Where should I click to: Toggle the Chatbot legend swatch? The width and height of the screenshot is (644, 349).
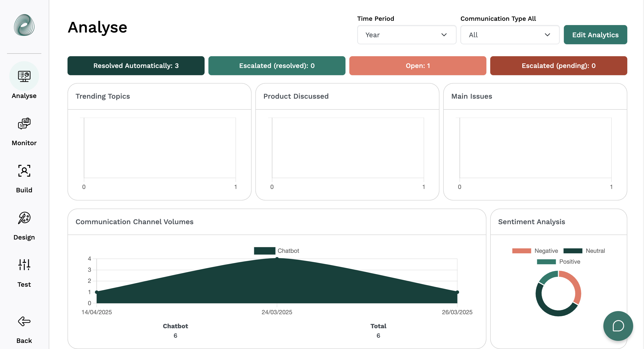pyautogui.click(x=264, y=251)
